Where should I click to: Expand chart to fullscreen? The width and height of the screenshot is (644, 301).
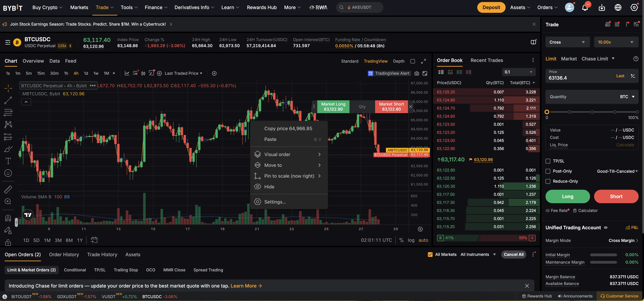423,61
